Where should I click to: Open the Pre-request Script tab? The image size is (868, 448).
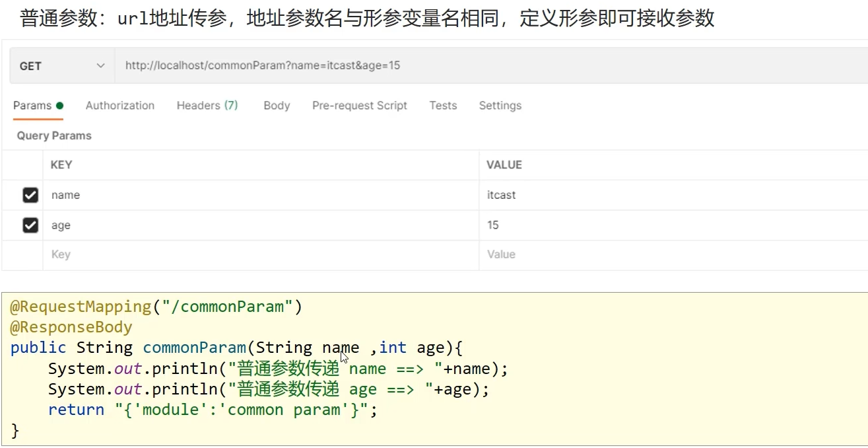tap(360, 106)
